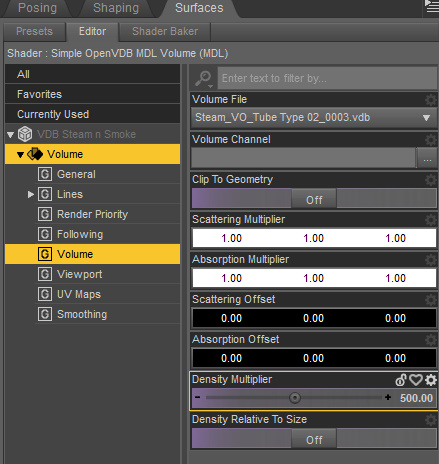Image resolution: width=439 pixels, height=464 pixels.
Task: Switch to the Shaping tab
Action: pos(116,8)
